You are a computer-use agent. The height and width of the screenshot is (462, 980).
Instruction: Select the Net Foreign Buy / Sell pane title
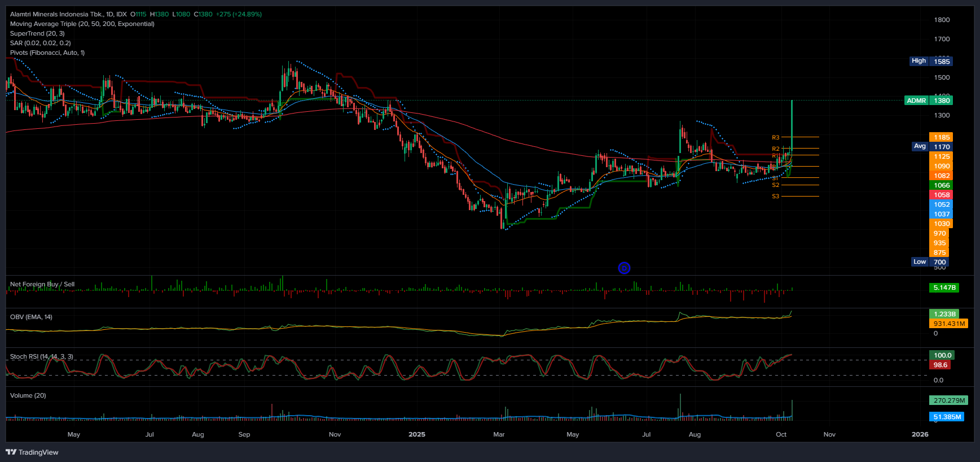(x=42, y=284)
